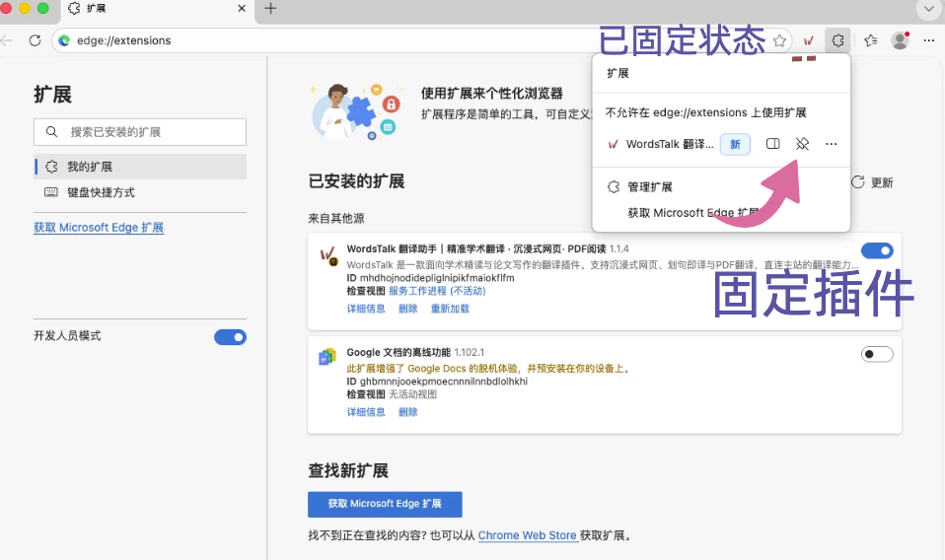The height and width of the screenshot is (560, 945).
Task: Click 删除 for Google 文档的离线功能
Action: (408, 412)
